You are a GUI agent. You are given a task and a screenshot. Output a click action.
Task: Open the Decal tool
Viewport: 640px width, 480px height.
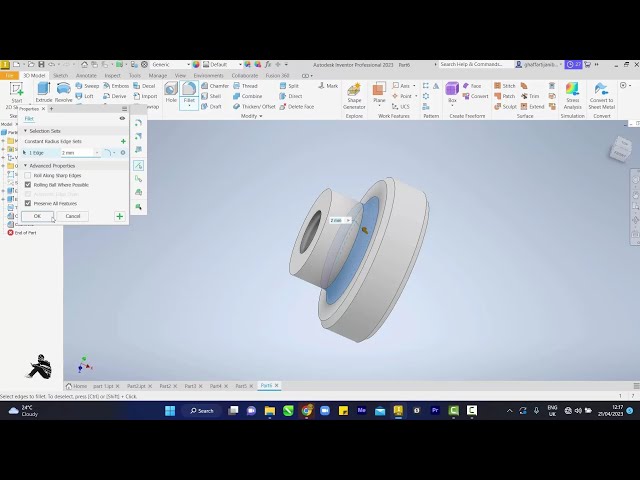coord(144,86)
